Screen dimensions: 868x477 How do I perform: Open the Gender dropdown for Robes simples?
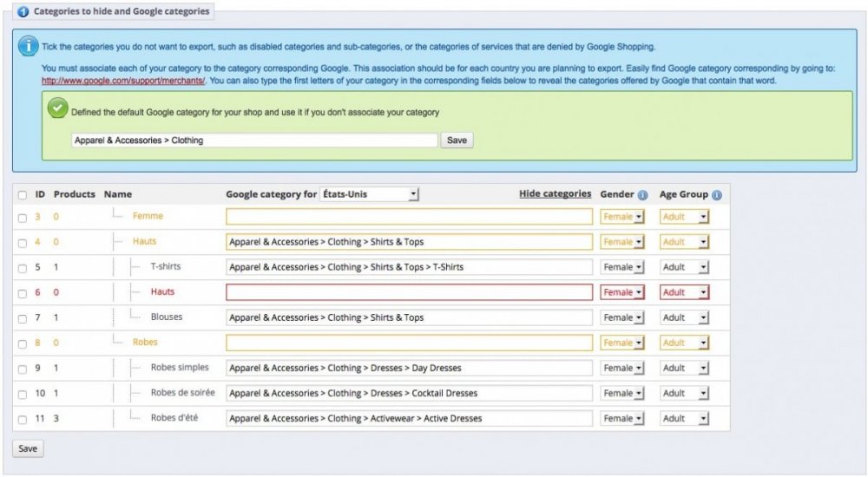(x=621, y=368)
